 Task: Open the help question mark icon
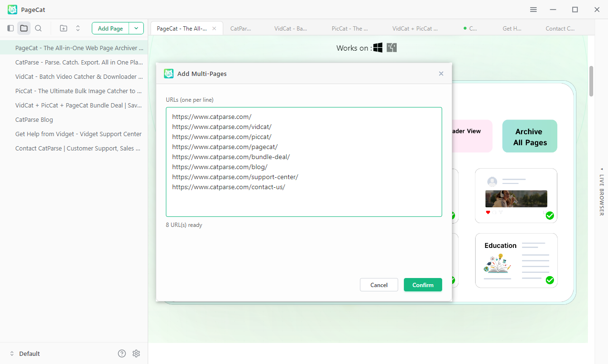click(x=122, y=353)
